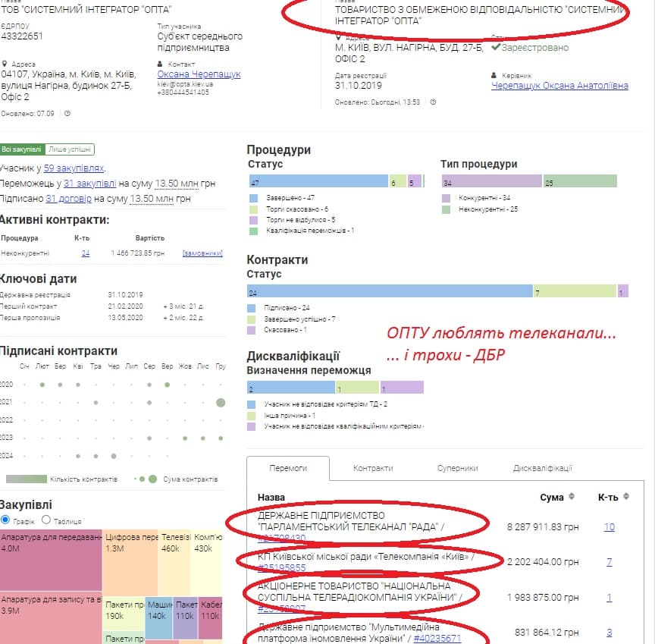Select the Графік radio button
The width and height of the screenshot is (655, 644).
pyautogui.click(x=6, y=520)
